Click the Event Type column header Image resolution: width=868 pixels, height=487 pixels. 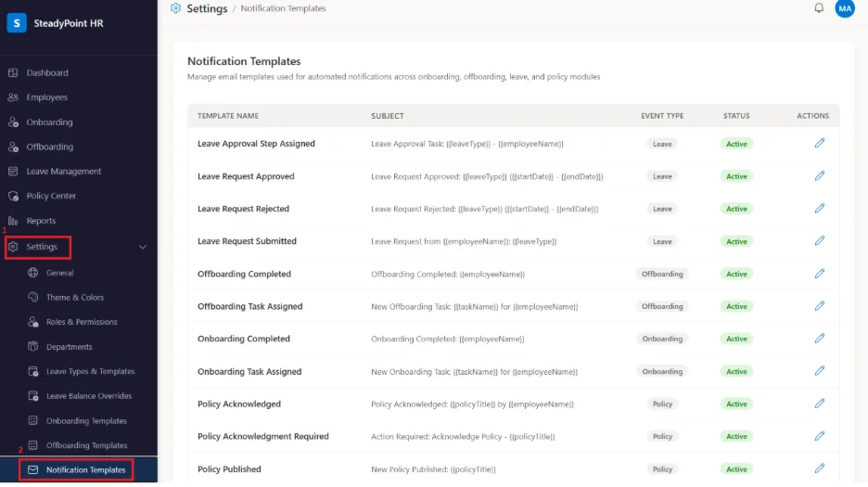click(x=662, y=116)
